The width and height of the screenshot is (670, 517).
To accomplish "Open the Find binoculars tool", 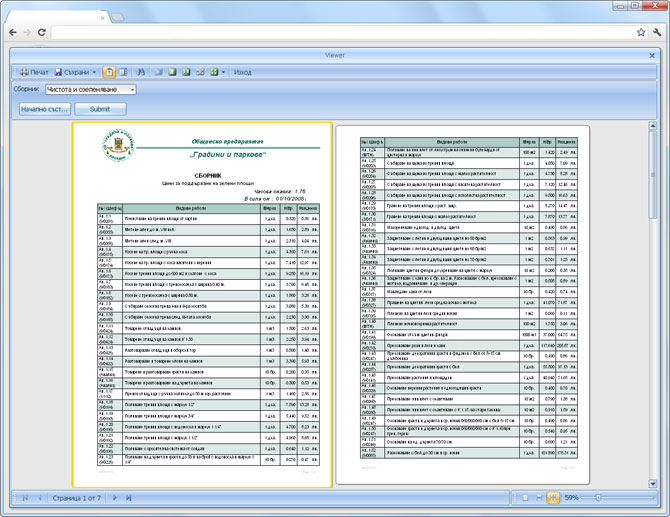I will pyautogui.click(x=141, y=72).
